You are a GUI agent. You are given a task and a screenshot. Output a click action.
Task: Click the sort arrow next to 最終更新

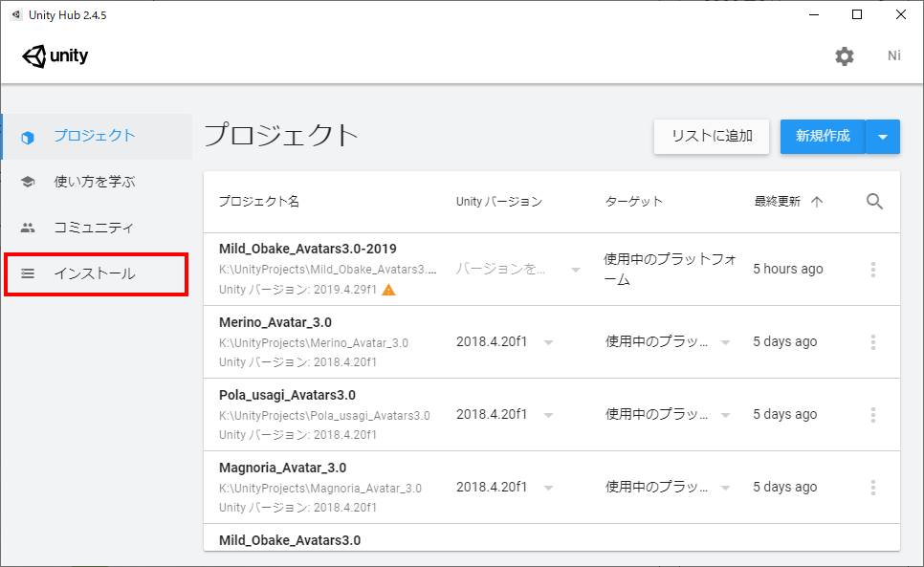pyautogui.click(x=817, y=202)
